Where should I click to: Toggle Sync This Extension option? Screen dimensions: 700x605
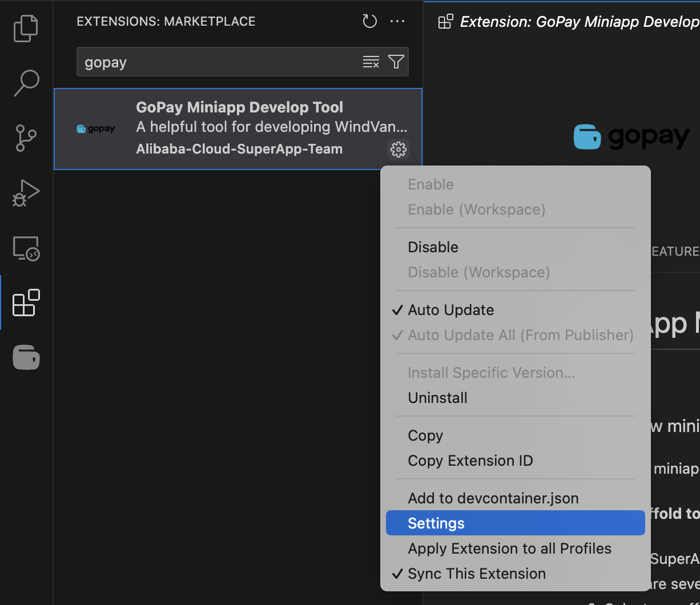[x=516, y=574]
